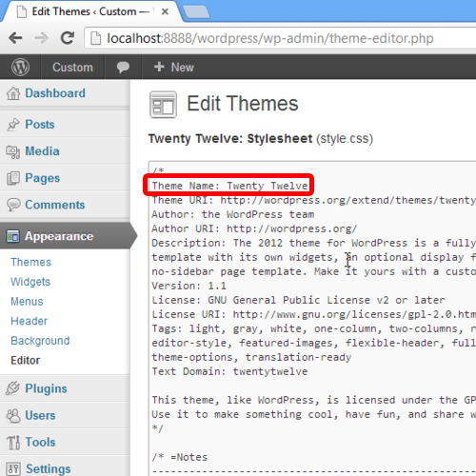This screenshot has width=476, height=476.
Task: Click the browser Forward arrow
Action: [x=41, y=38]
